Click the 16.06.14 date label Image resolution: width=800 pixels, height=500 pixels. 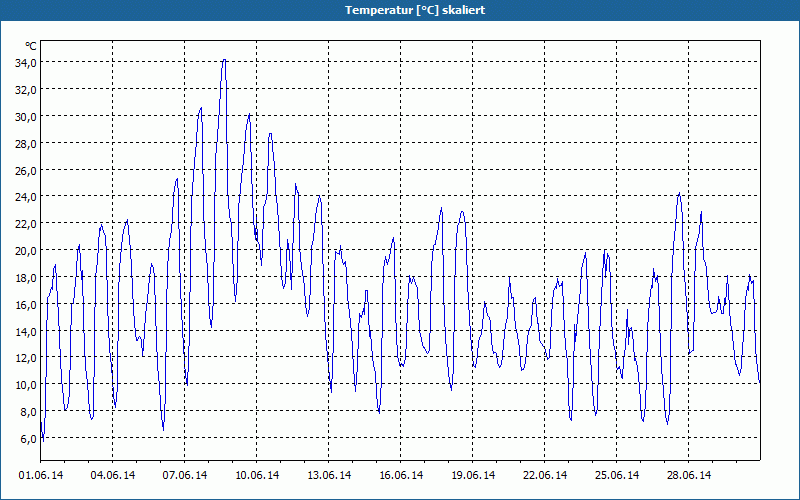[401, 475]
